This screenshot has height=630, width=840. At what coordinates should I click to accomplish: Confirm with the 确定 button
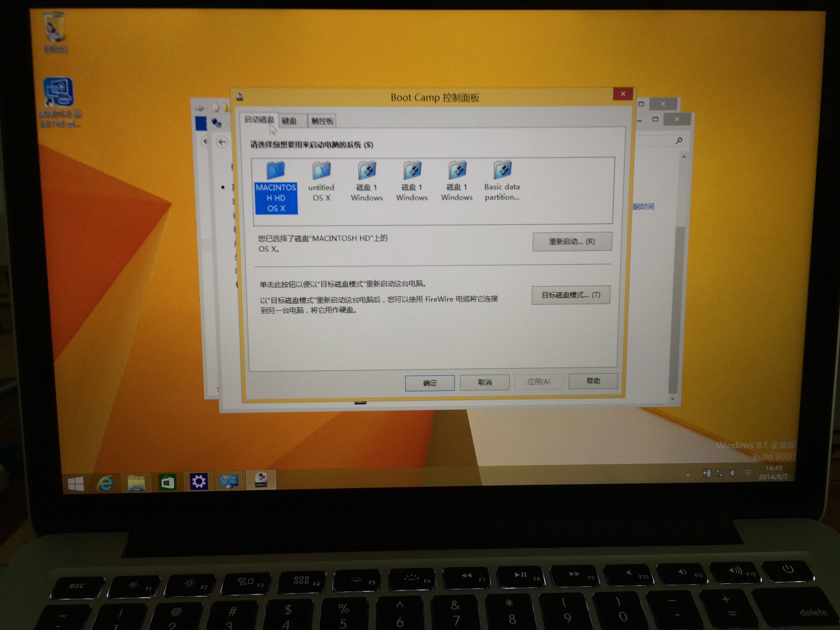(x=430, y=383)
